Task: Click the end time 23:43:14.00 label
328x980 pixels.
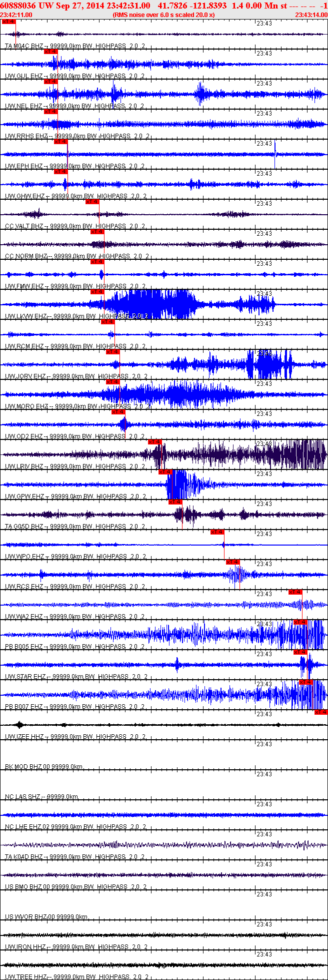Action: (311, 15)
